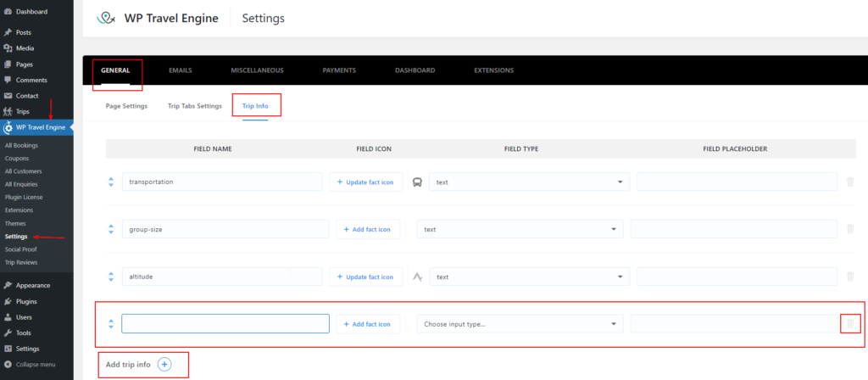Switch to the PAYMENTS tab

point(339,70)
